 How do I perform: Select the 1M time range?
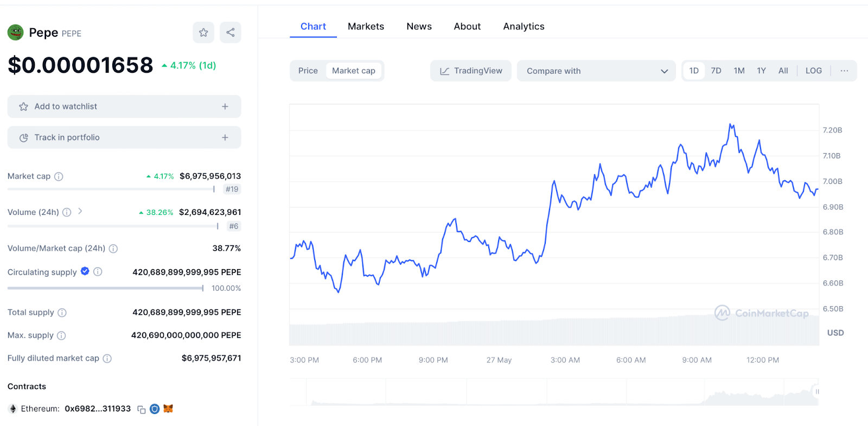[739, 71]
